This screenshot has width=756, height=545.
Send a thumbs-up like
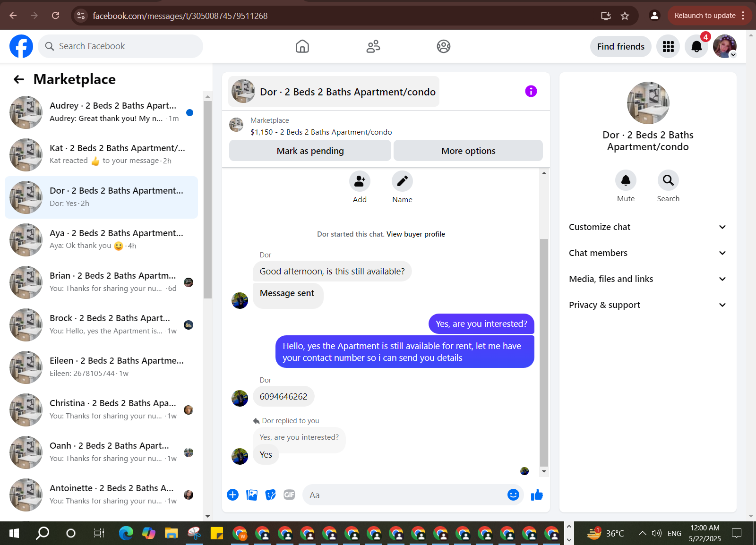[537, 494]
